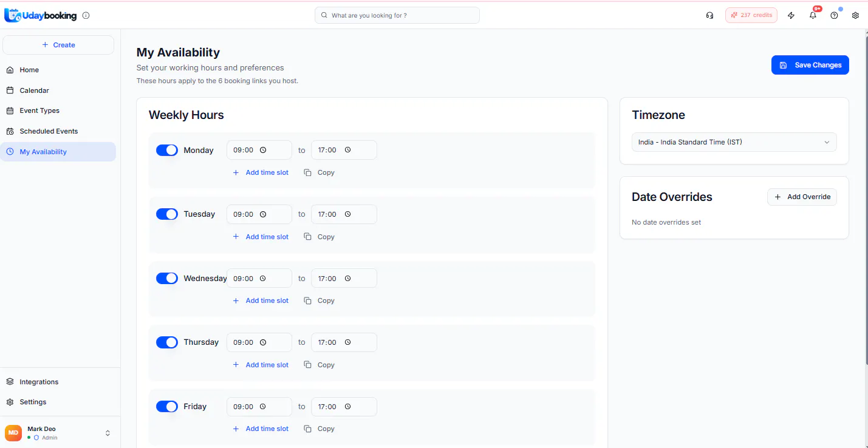This screenshot has height=448, width=868.
Task: Click the Save Changes button
Action: [810, 65]
